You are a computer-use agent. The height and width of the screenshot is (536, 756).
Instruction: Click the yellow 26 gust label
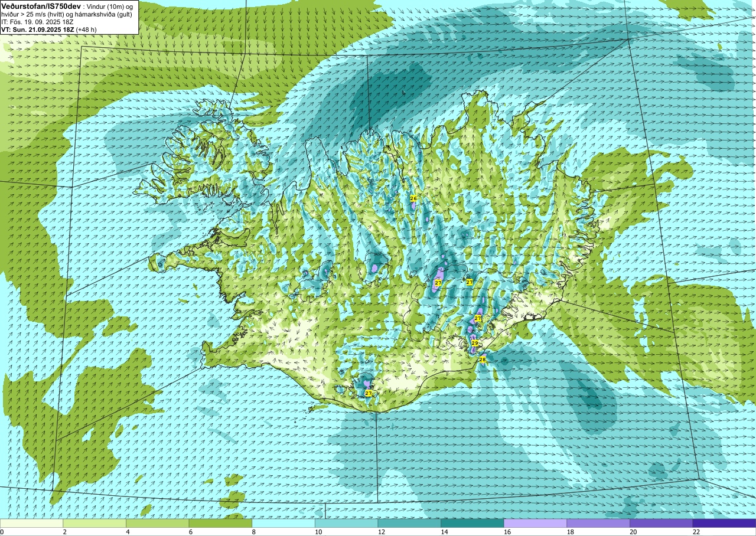(413, 199)
